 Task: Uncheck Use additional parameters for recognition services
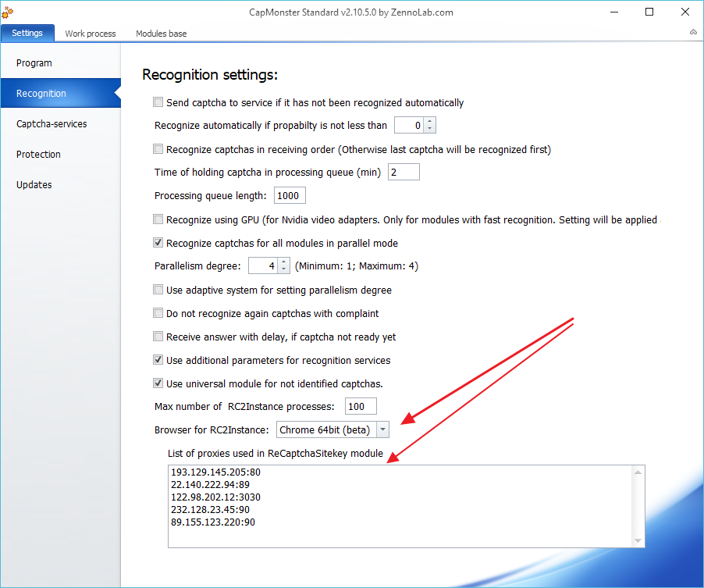pyautogui.click(x=158, y=359)
